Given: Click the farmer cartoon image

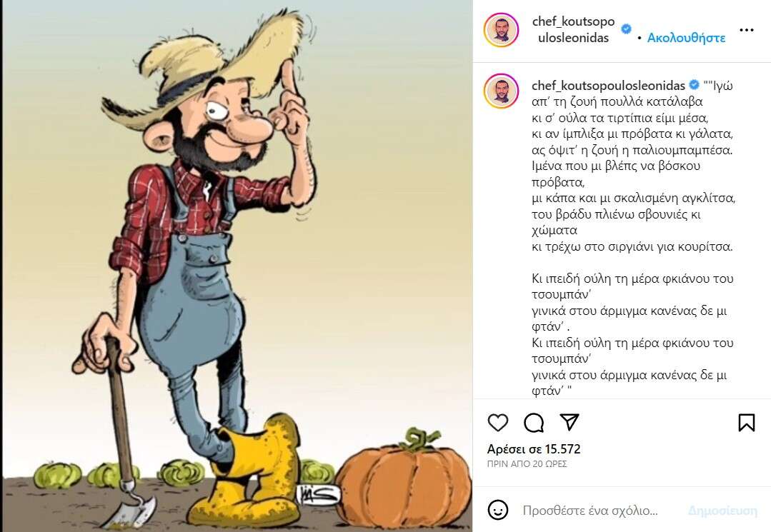Looking at the screenshot, I should click(x=236, y=266).
